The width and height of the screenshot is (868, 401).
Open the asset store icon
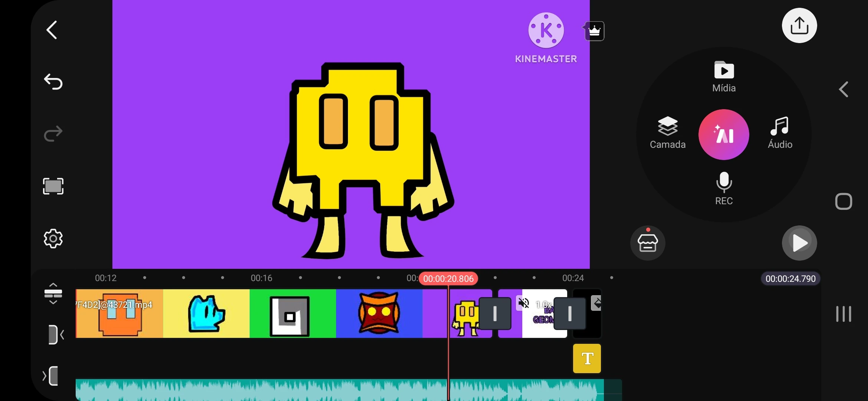pyautogui.click(x=647, y=243)
